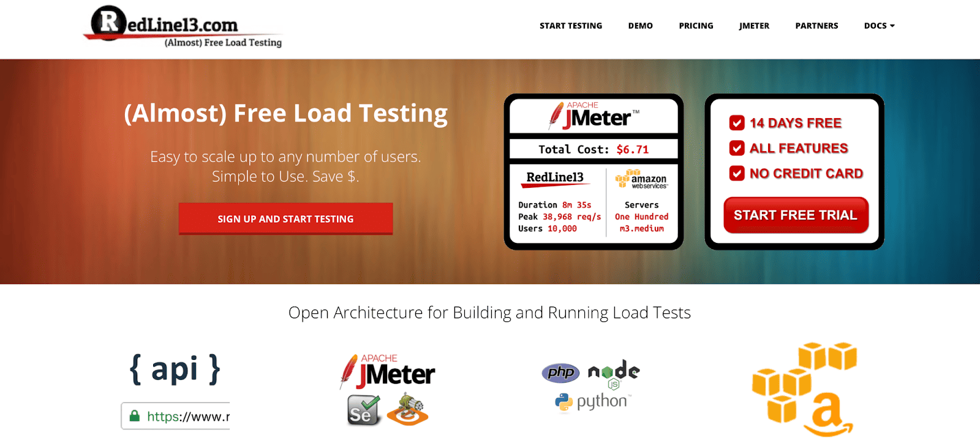
Task: Click the No Credit Card checkmark
Action: (737, 173)
